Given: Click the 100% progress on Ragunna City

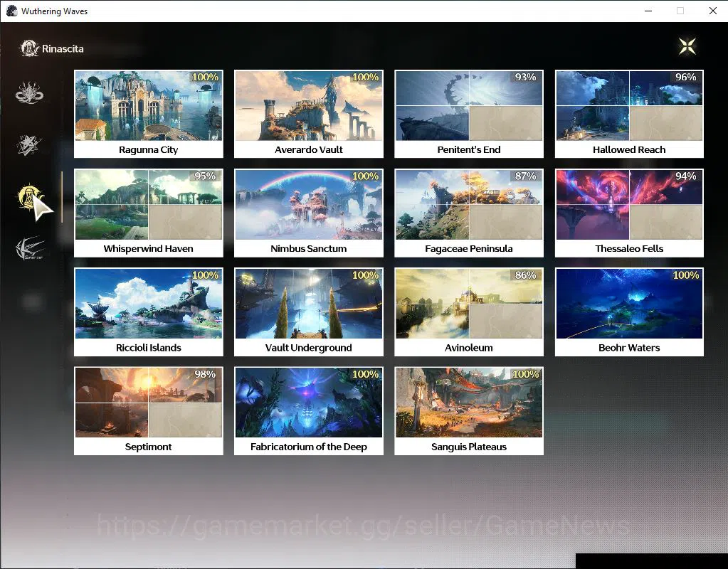Looking at the screenshot, I should pos(205,77).
